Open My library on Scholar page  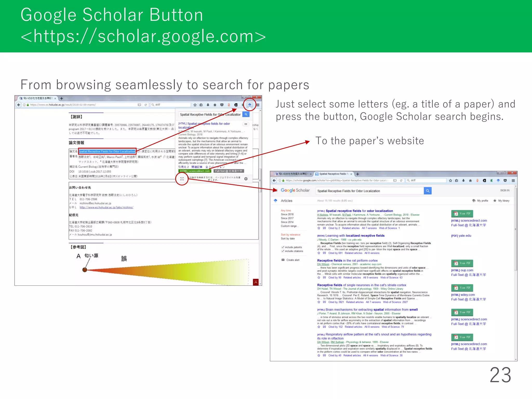click(x=501, y=201)
